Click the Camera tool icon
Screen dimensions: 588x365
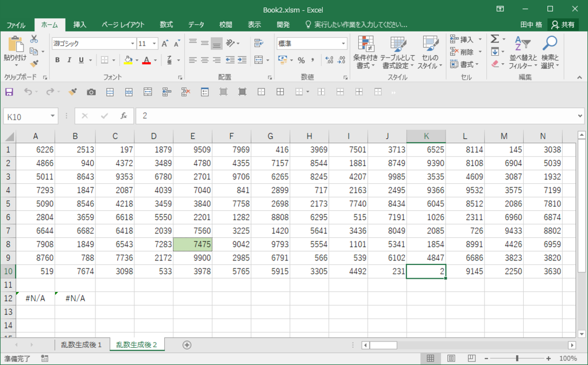point(91,92)
